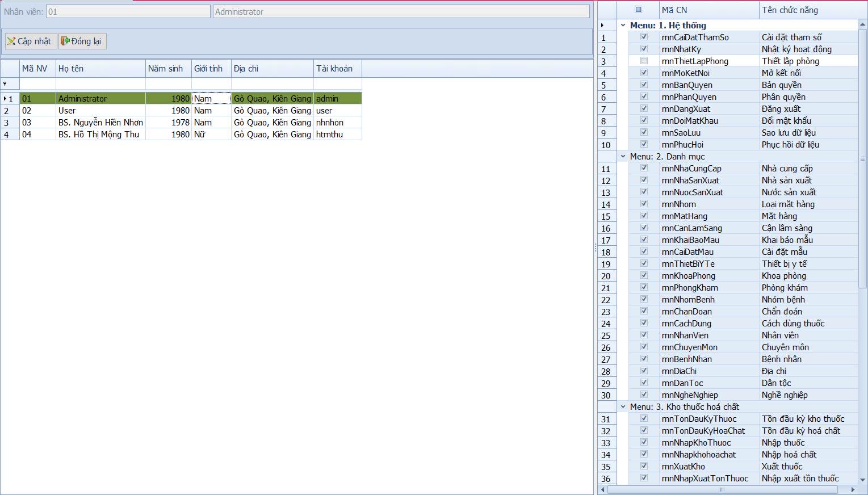Toggle the mnNhaCungCap checkbox

(644, 168)
